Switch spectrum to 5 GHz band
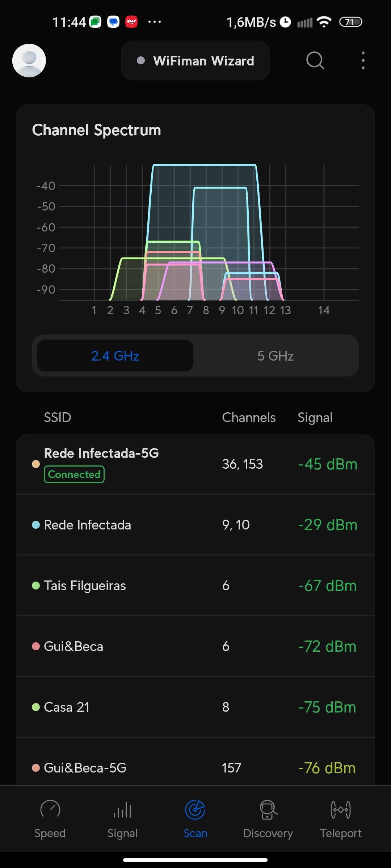Image resolution: width=391 pixels, height=868 pixels. point(276,356)
